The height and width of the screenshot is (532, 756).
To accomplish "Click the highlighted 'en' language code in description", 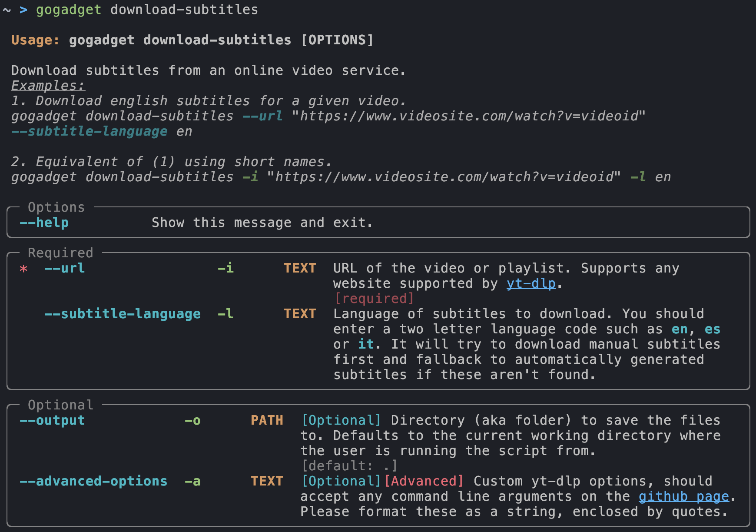I will 680,329.
